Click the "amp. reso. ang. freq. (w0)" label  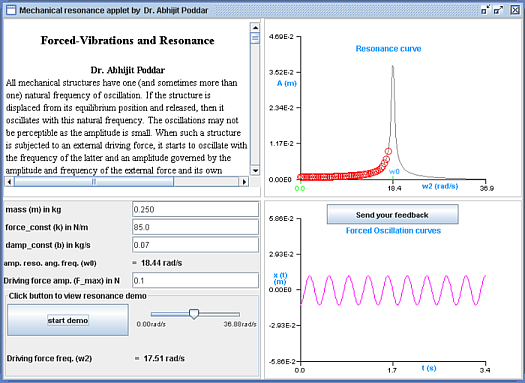click(x=50, y=263)
